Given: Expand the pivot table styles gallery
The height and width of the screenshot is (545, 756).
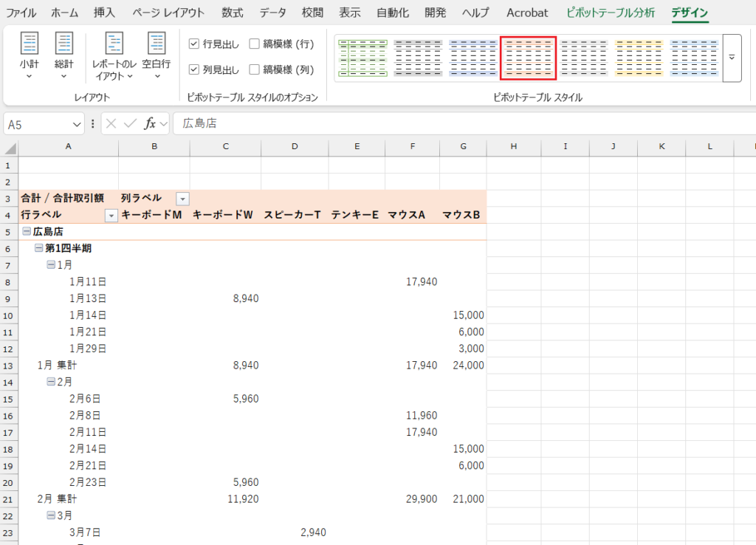Looking at the screenshot, I should 732,58.
